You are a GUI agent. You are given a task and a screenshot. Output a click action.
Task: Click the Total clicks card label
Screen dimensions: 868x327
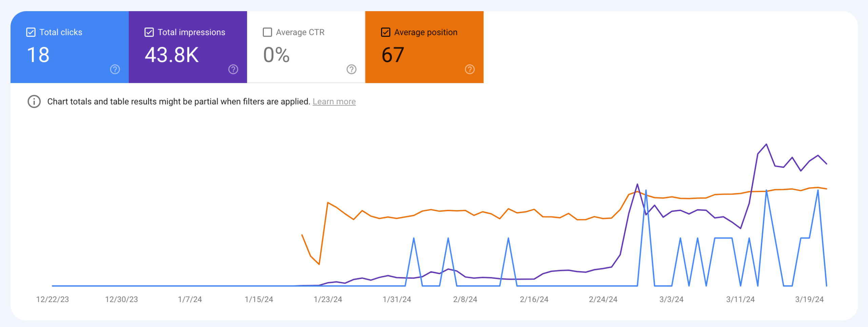[x=61, y=32]
